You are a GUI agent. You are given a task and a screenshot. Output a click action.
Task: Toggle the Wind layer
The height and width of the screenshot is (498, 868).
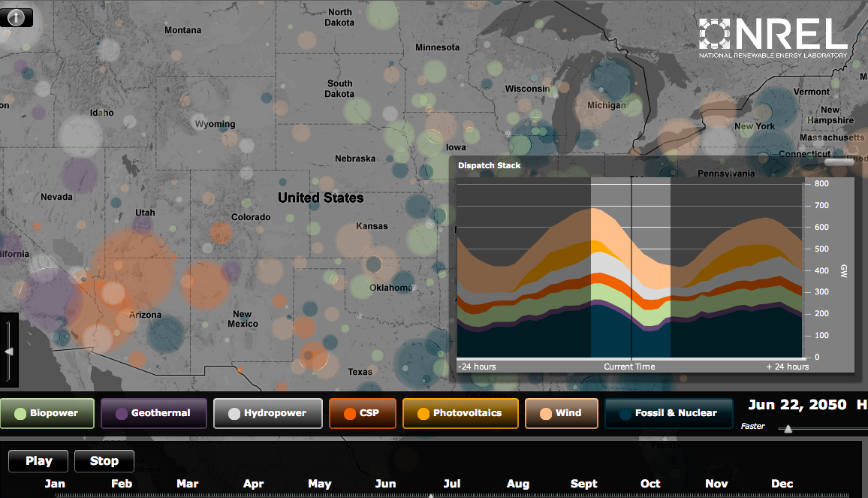tap(562, 413)
